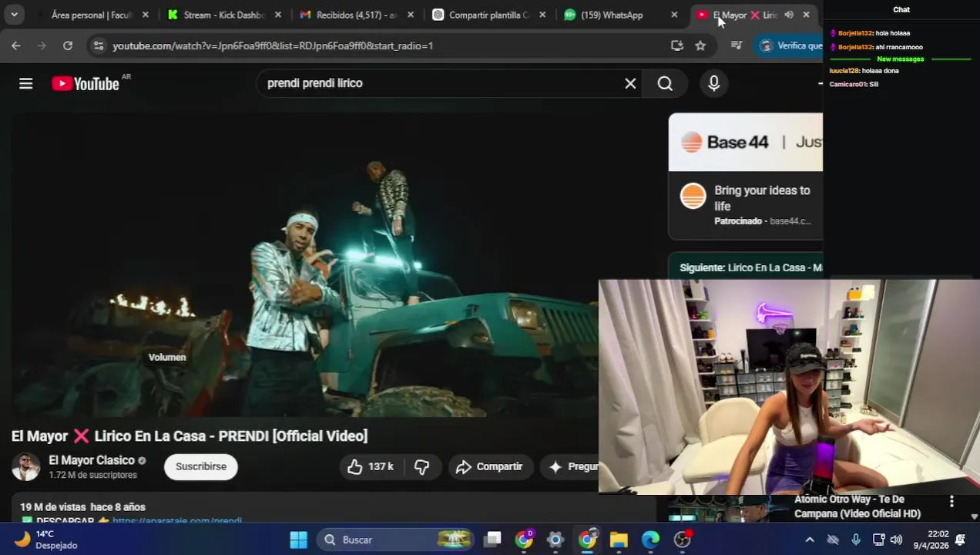Open Settings gear in taskbar
Viewport: 980px width, 555px height.
(x=555, y=540)
